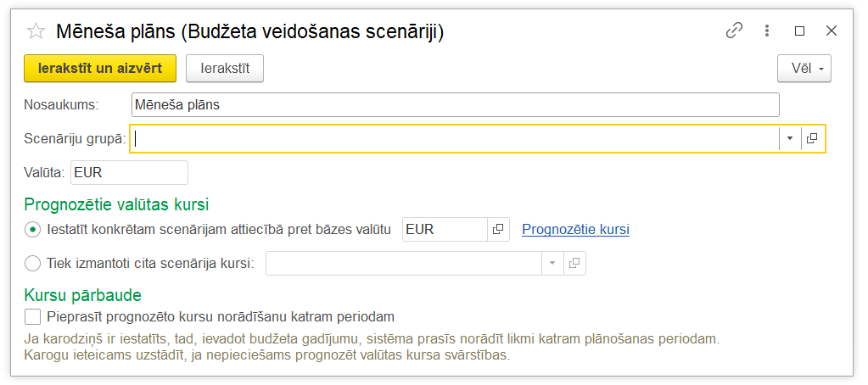Select 'Tiek izmantoti cita scenārija kursi' radio option
The width and height of the screenshot is (868, 385).
[x=33, y=264]
